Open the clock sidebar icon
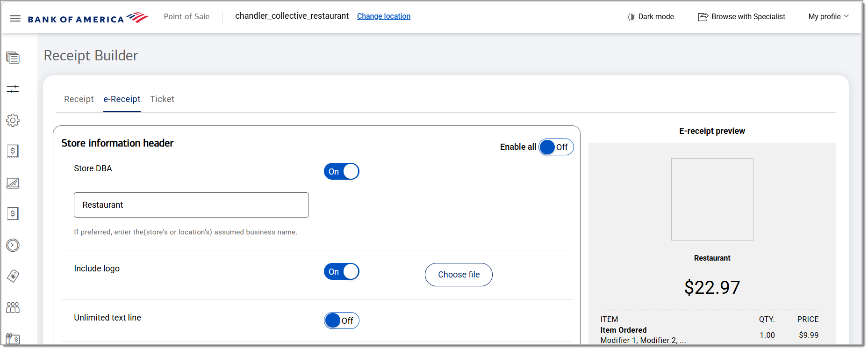 pos(13,245)
